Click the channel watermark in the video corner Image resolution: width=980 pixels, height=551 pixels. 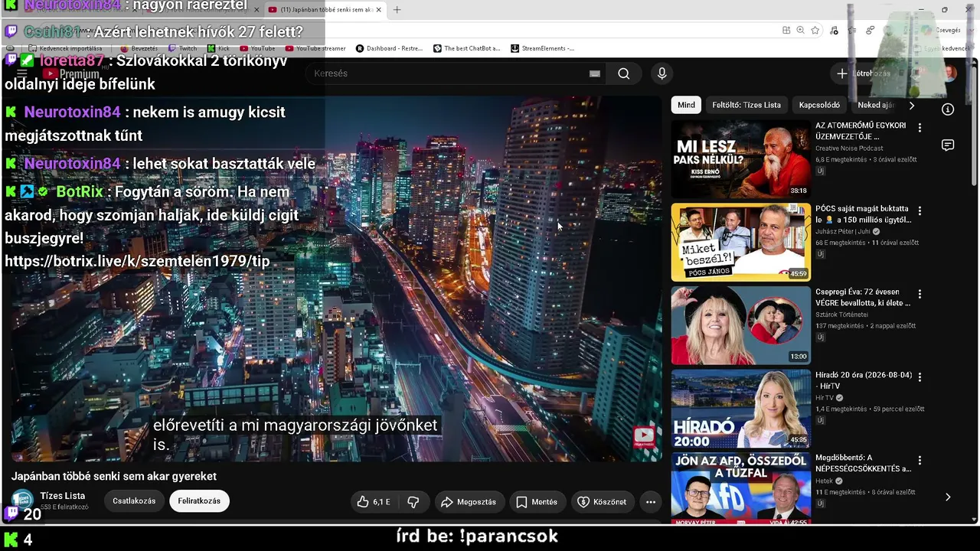tap(644, 437)
